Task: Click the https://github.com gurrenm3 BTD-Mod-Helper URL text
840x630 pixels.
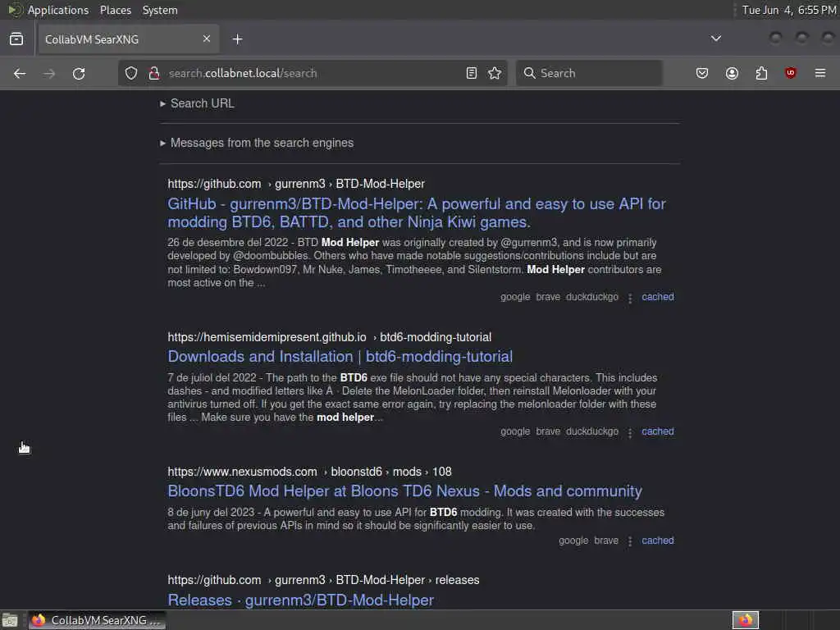Action: click(x=295, y=184)
